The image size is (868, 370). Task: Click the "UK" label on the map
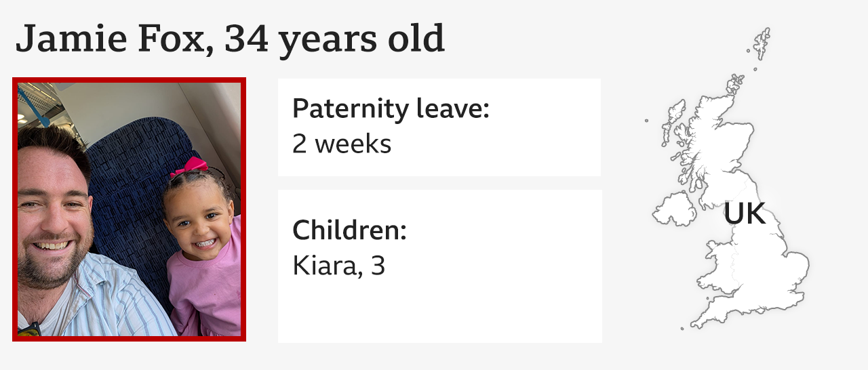coord(744,213)
